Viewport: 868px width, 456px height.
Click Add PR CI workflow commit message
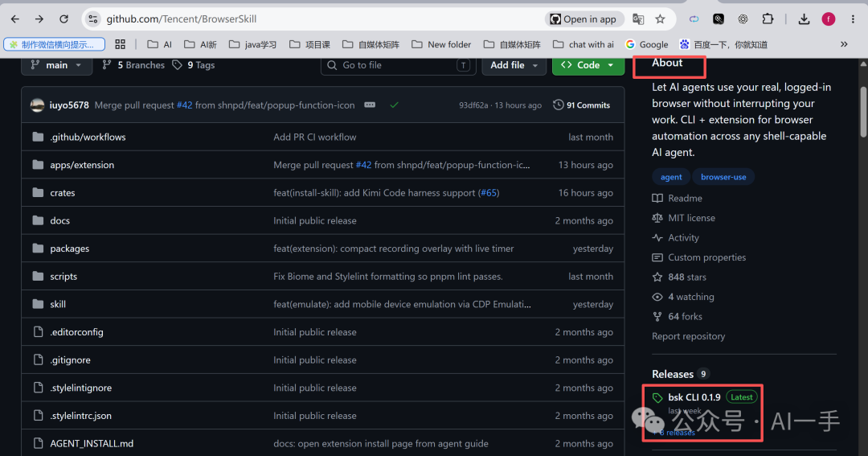pyautogui.click(x=314, y=137)
